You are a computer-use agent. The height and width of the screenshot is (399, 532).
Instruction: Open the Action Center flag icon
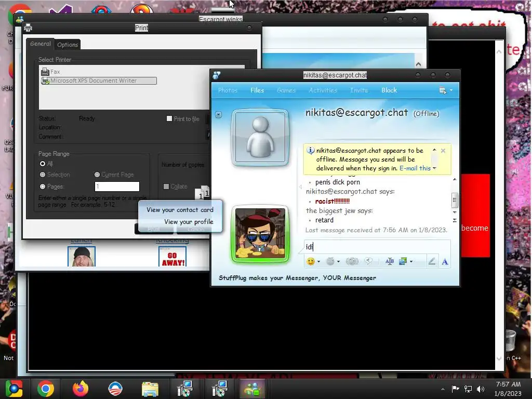[x=455, y=389]
